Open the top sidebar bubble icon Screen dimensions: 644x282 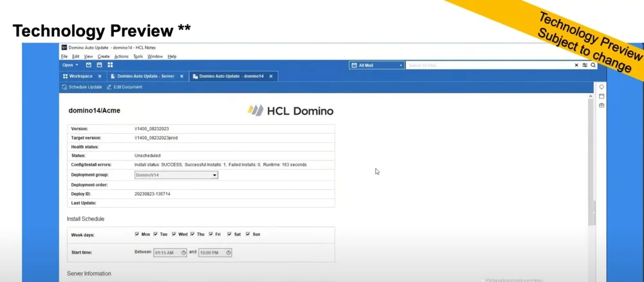(601, 87)
